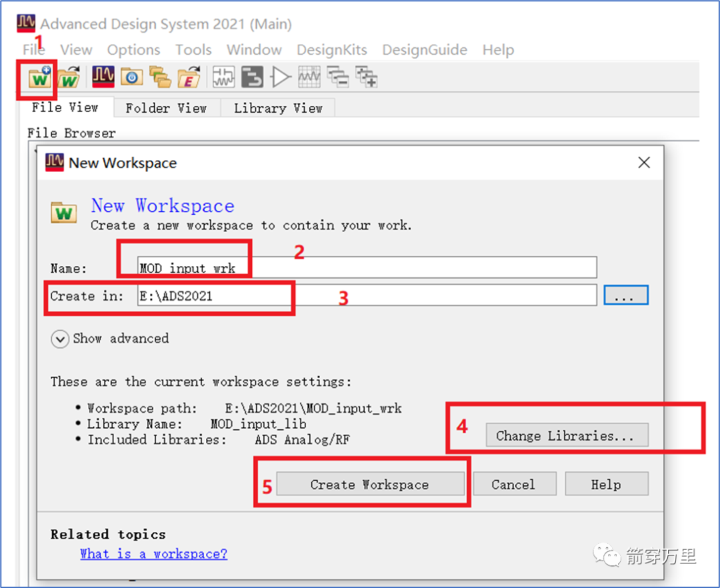The image size is (720, 588).
Task: Open the Example folder toolbar icon
Action: (x=189, y=77)
